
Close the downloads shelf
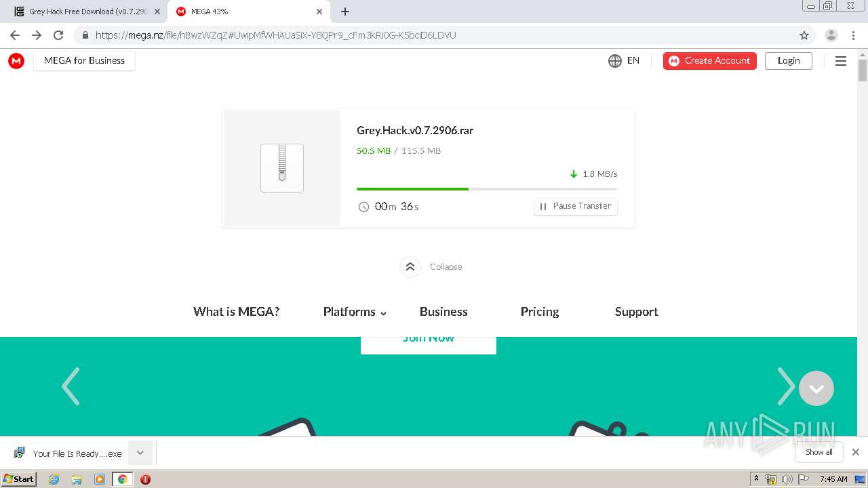tap(856, 452)
